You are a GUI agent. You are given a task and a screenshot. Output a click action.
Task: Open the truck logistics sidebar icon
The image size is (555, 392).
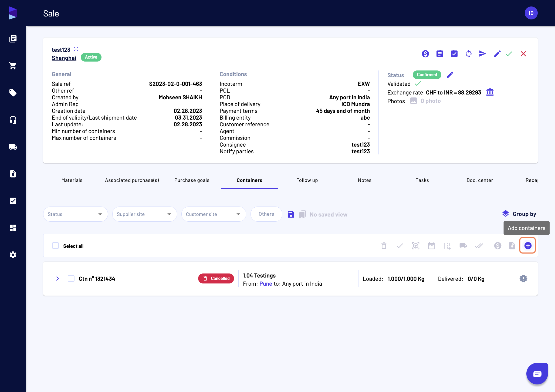(x=13, y=147)
